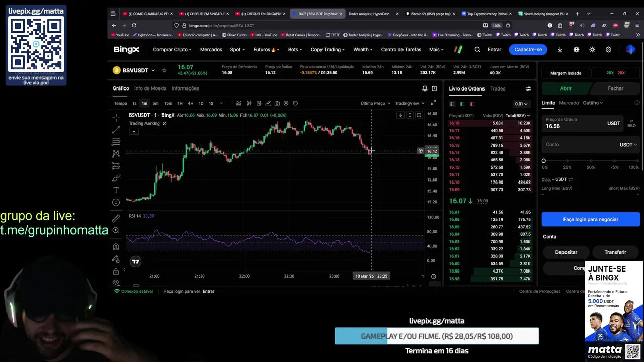Click the Depositar button
644x362 pixels.
pos(566,252)
